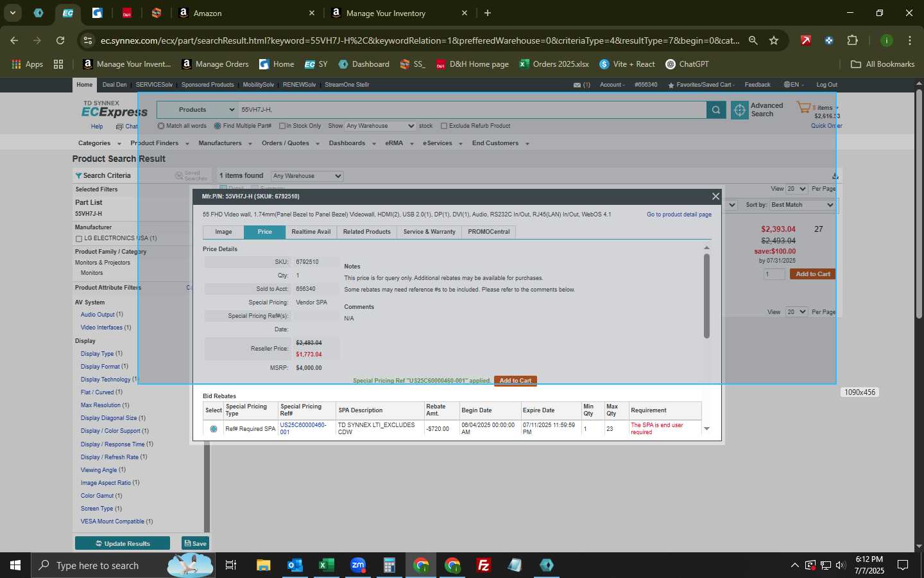The width and height of the screenshot is (924, 578).
Task: Open Orders 2025.xlsx bookmark
Action: tap(554, 64)
